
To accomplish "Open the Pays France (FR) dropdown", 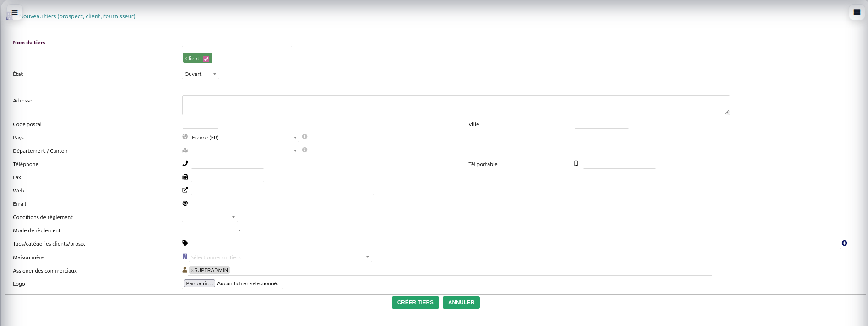I will click(x=244, y=137).
